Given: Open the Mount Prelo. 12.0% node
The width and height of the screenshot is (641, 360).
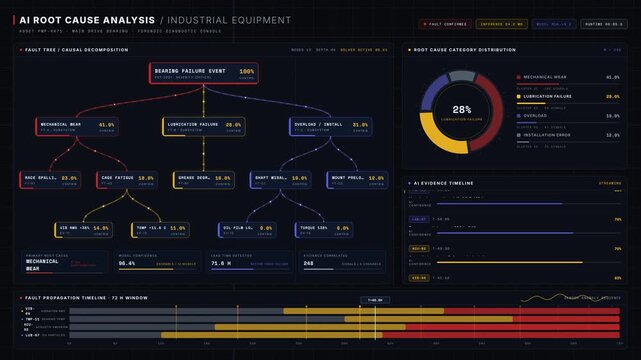Looking at the screenshot, I should [357, 180].
